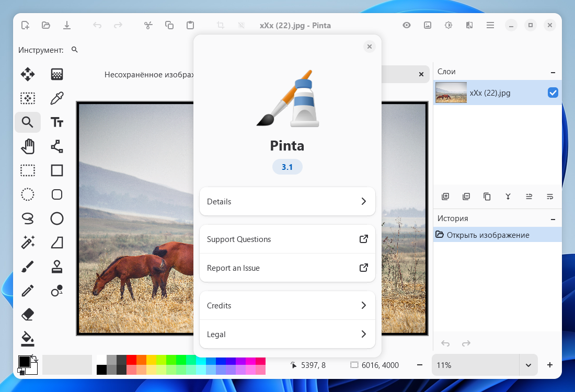The image size is (575, 392).
Task: Click Merge Layer Down icon
Action: [508, 197]
